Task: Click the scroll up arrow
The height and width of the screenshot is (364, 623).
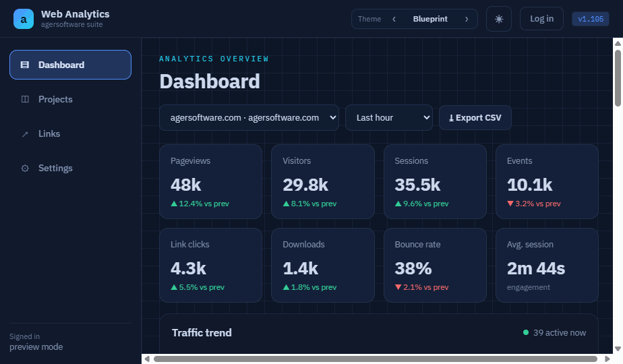Action: pyautogui.click(x=618, y=43)
